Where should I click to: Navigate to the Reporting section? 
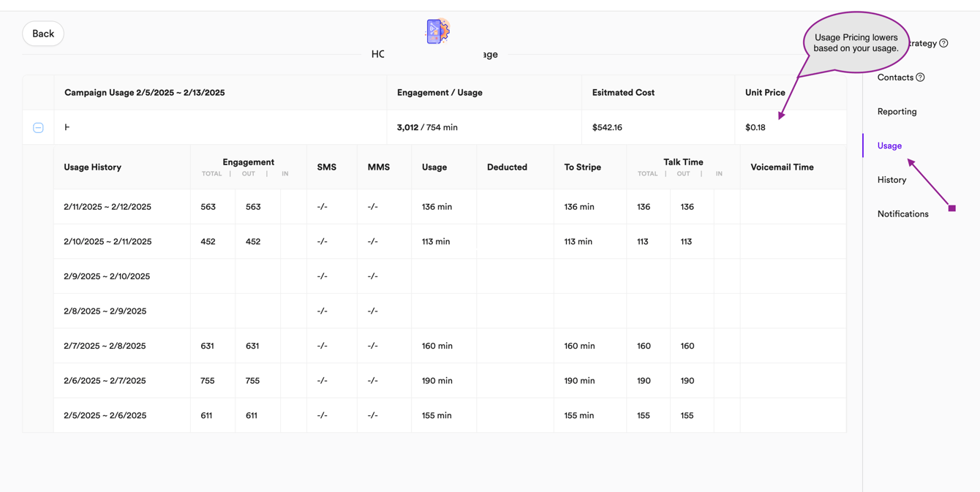point(896,111)
